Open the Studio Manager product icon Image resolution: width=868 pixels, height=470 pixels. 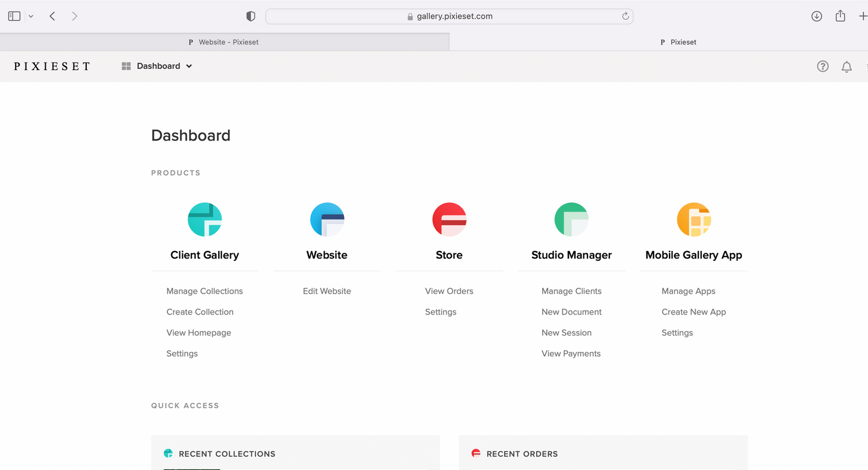[571, 220]
